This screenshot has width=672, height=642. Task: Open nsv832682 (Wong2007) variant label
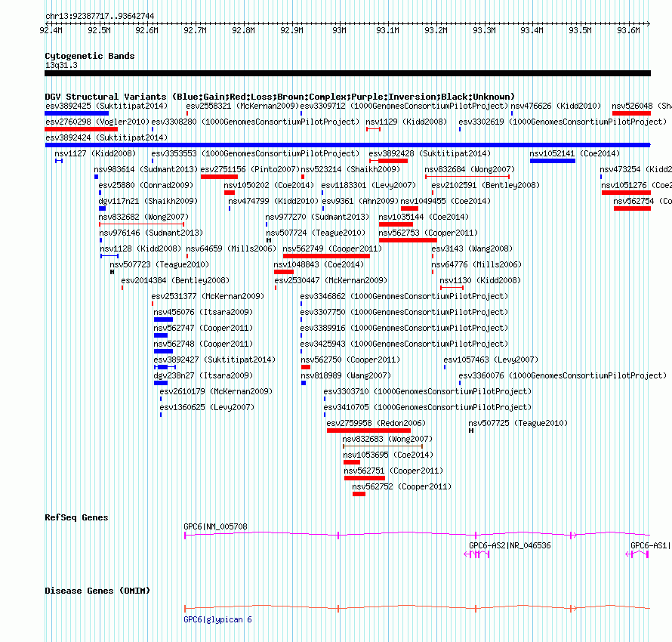(143, 217)
